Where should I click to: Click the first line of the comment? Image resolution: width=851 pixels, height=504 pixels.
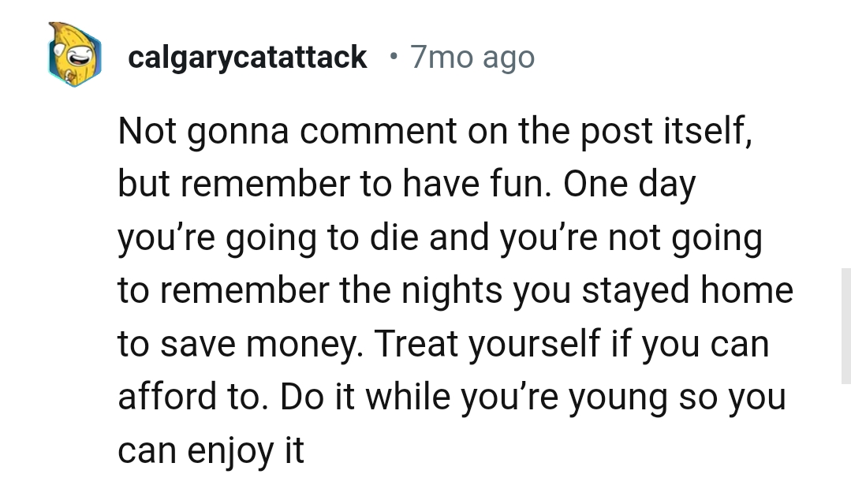coord(434,131)
